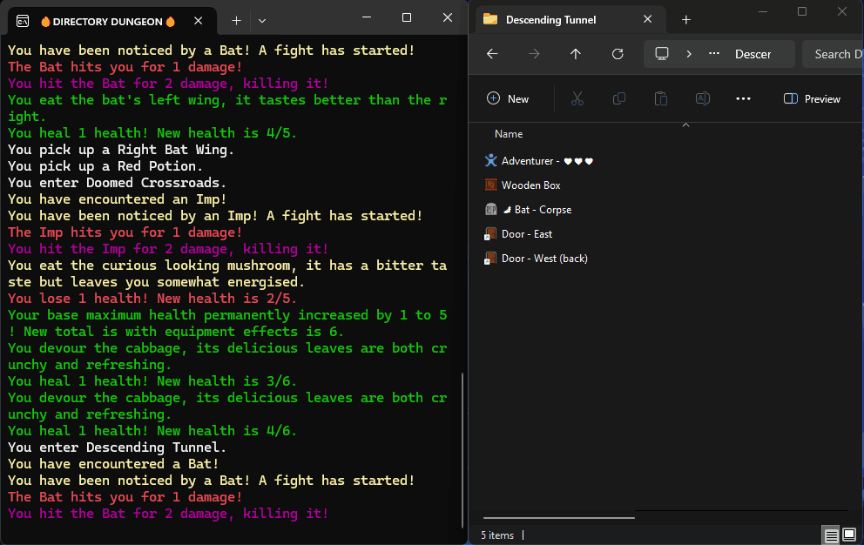The image size is (864, 545).
Task: Go up one folder level
Action: 575,54
